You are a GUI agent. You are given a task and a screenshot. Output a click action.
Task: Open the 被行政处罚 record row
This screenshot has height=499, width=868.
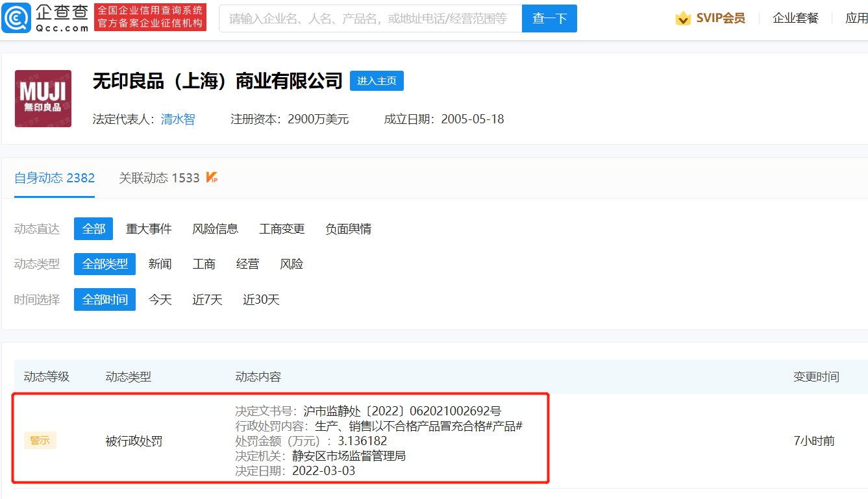(134, 441)
